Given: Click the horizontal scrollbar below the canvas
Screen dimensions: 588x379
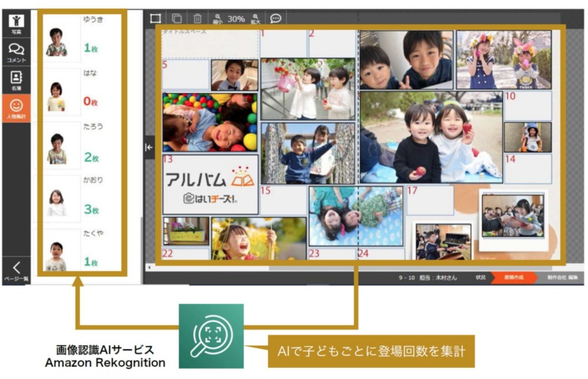Looking at the screenshot, I should pos(294,268).
